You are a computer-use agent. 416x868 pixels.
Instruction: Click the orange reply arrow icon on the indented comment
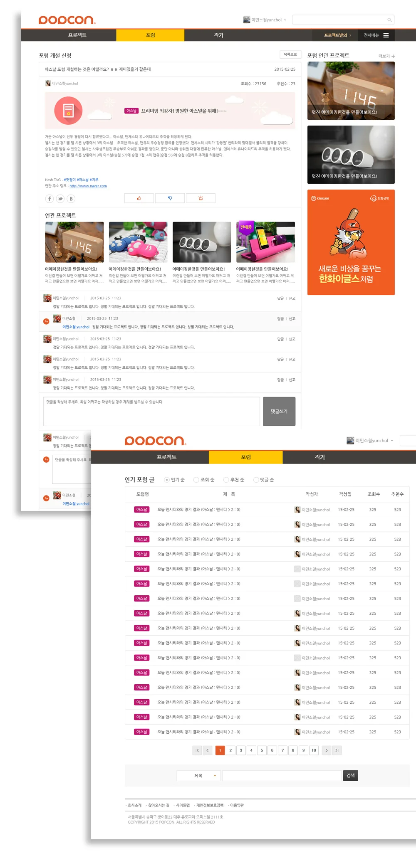46,321
